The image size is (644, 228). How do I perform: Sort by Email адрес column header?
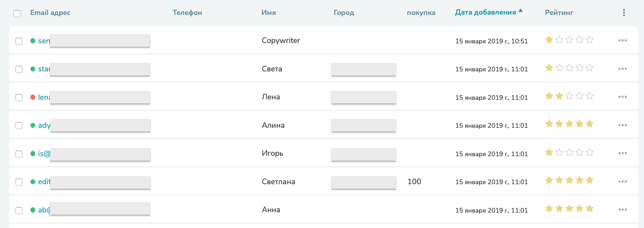[x=50, y=13]
